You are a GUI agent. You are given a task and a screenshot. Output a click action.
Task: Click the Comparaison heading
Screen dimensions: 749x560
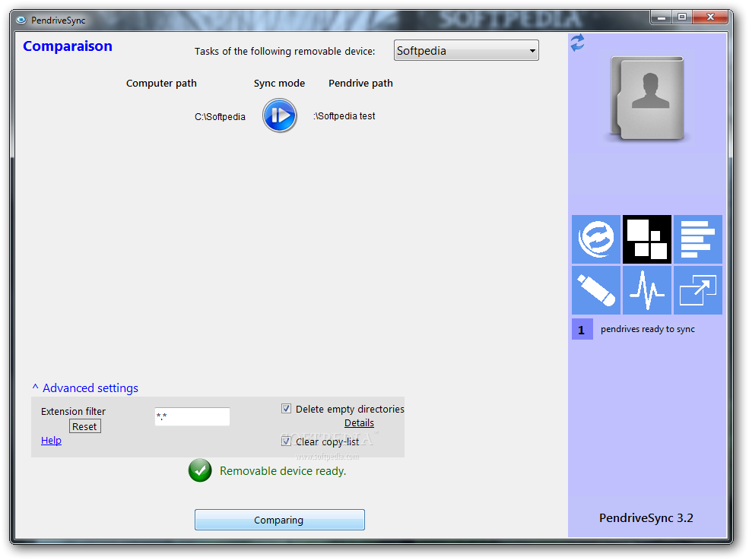coord(68,46)
